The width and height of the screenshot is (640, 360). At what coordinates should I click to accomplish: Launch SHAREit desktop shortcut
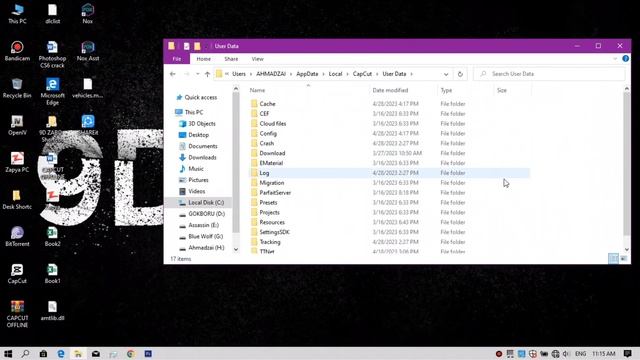(87, 125)
